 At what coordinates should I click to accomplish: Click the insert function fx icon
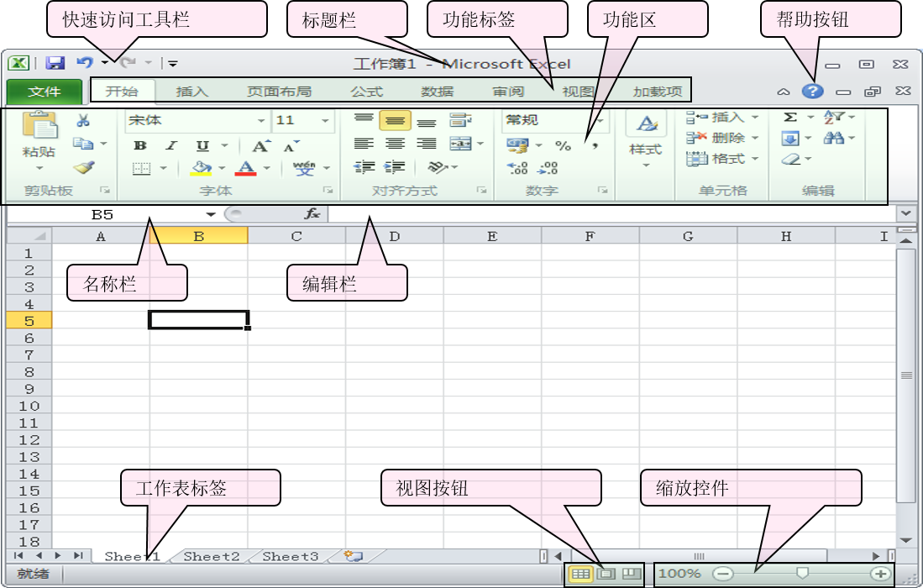312,214
